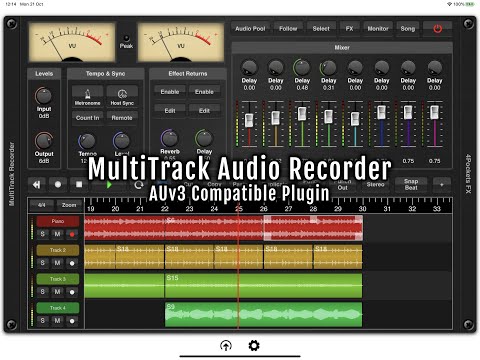This screenshot has width=480, height=360.
Task: Rewind to start with the transport button
Action: pos(36,184)
